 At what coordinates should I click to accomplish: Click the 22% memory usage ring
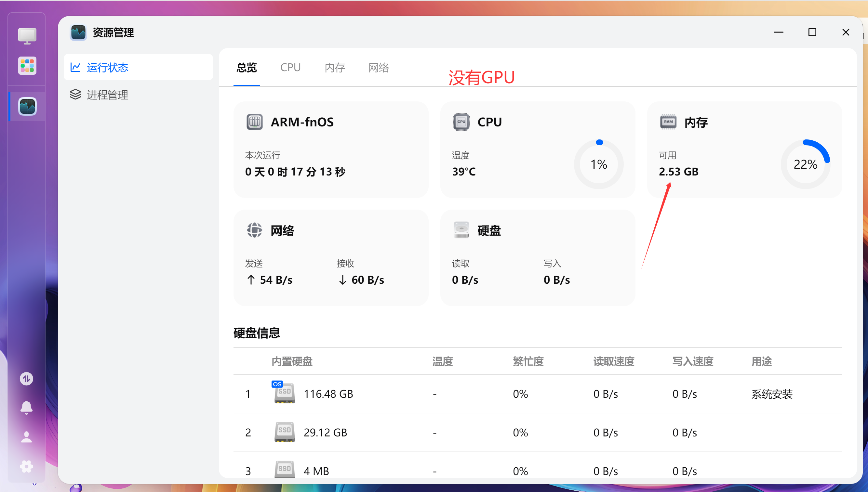806,164
